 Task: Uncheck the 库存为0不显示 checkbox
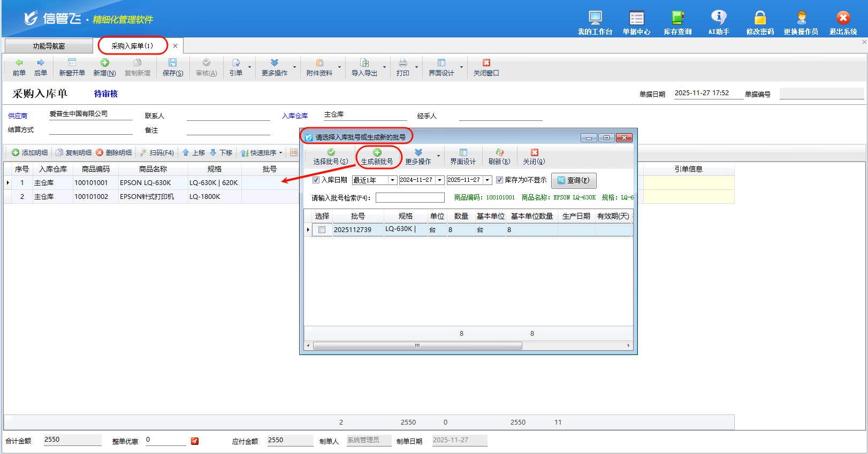tap(499, 180)
